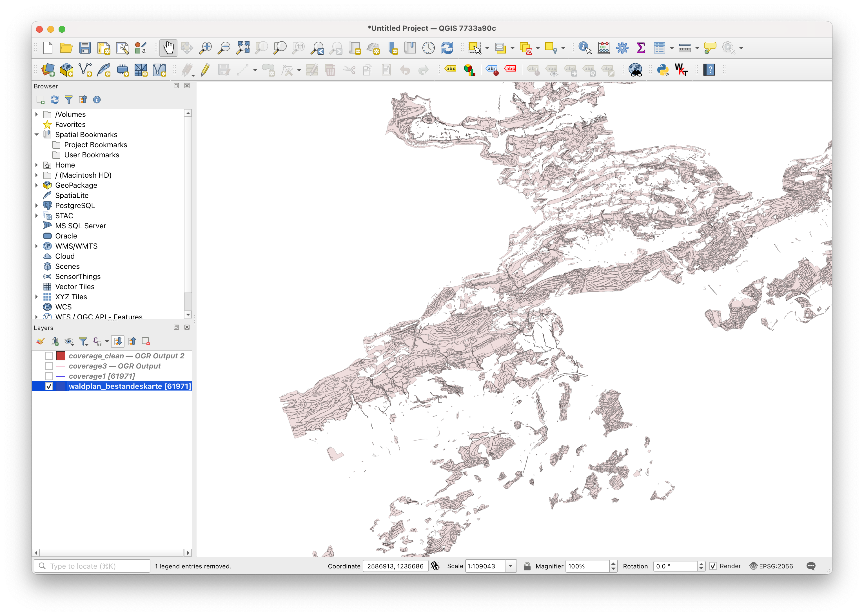This screenshot has width=864, height=616.
Task: Enable the coverage_clean layer checkbox
Action: tap(49, 356)
